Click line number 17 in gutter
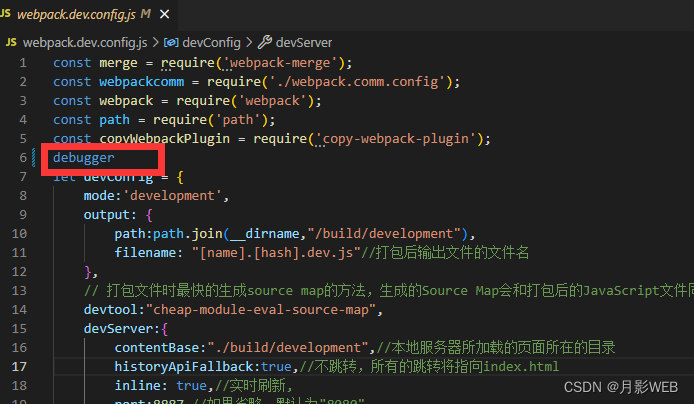694x404 pixels. (x=19, y=366)
